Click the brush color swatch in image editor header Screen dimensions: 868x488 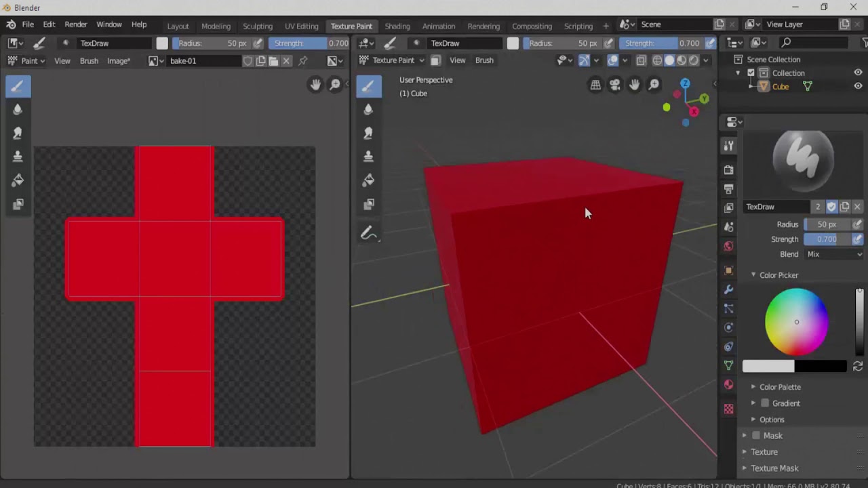161,43
